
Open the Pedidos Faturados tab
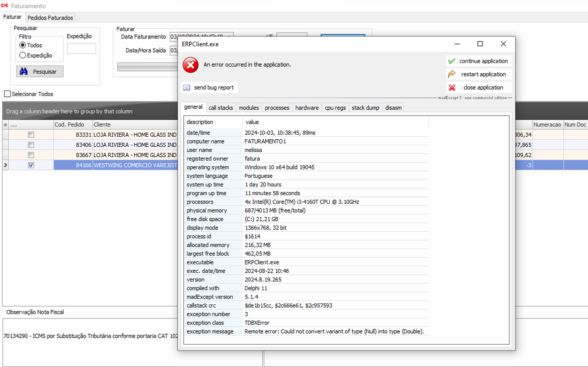coord(50,18)
